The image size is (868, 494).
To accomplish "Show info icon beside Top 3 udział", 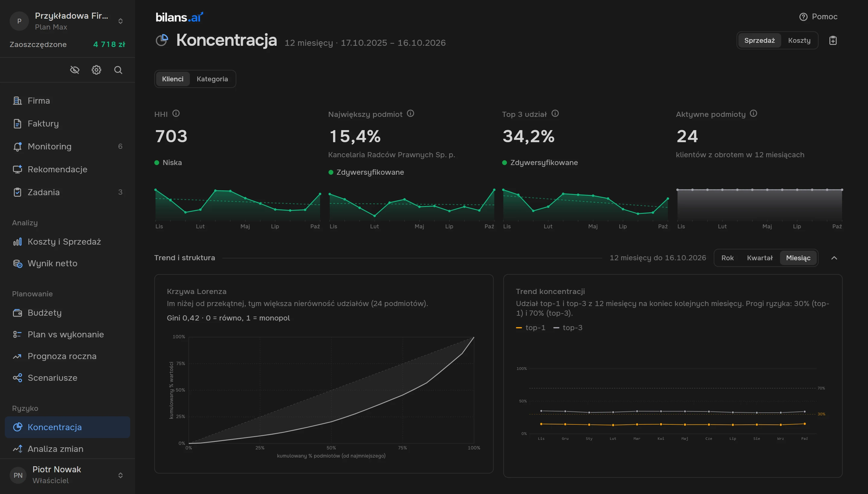I will (555, 113).
